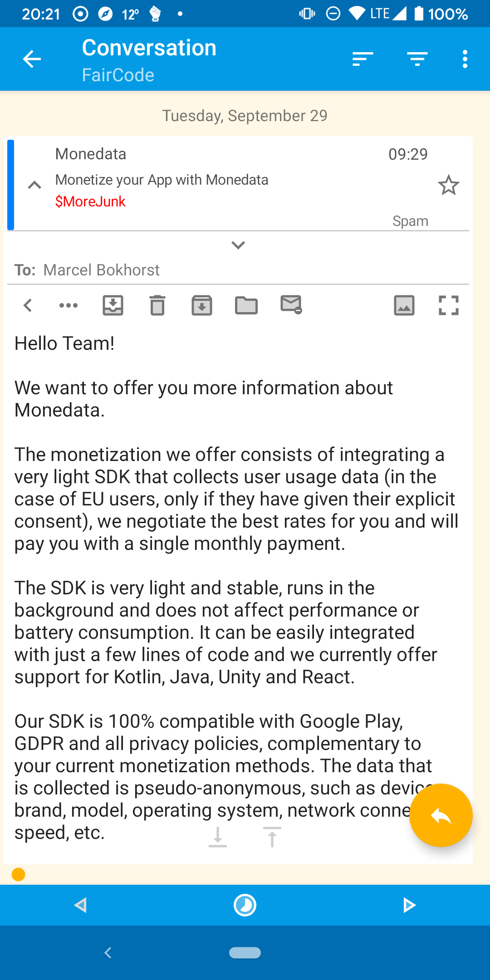Expand message address details chevron
The width and height of the screenshot is (490, 980).
238,245
